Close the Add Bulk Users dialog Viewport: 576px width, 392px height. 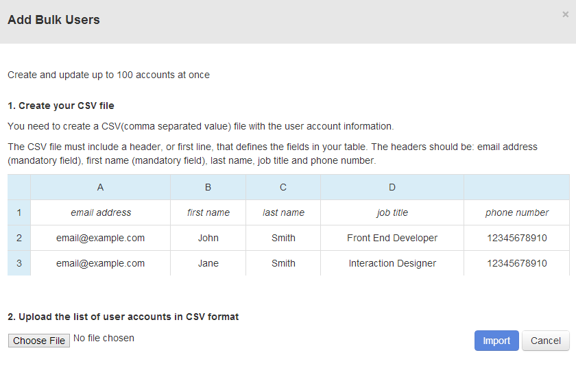pos(565,14)
